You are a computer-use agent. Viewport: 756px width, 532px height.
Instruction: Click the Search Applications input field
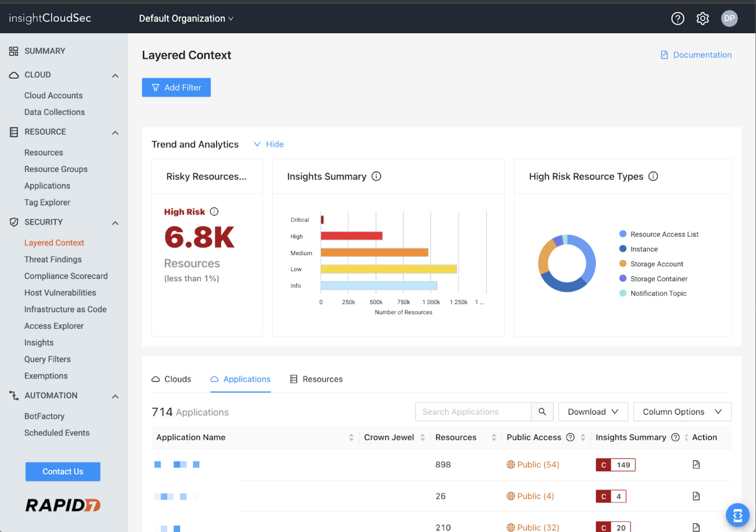tap(473, 412)
